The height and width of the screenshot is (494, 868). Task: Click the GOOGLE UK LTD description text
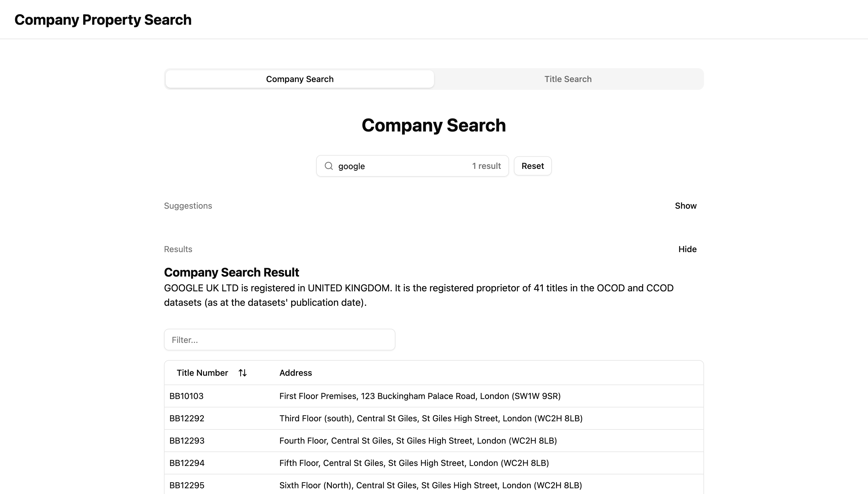417,295
